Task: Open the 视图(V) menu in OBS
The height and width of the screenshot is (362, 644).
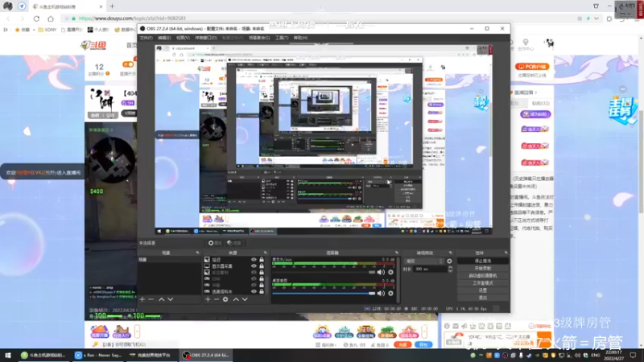Action: point(183,38)
